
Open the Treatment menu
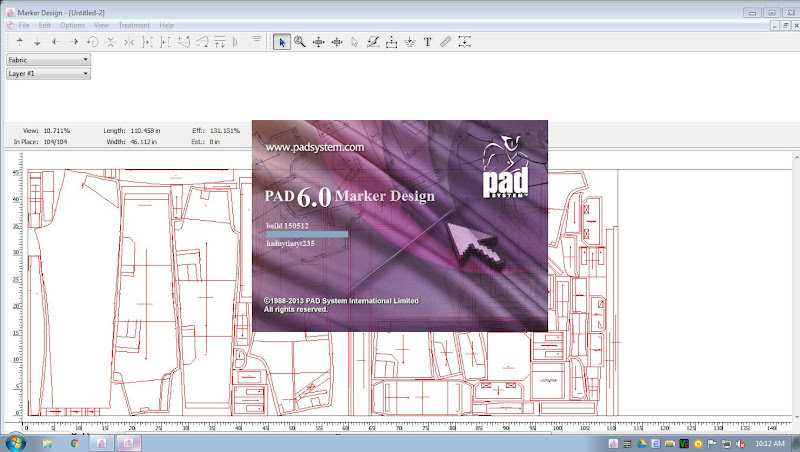134,25
